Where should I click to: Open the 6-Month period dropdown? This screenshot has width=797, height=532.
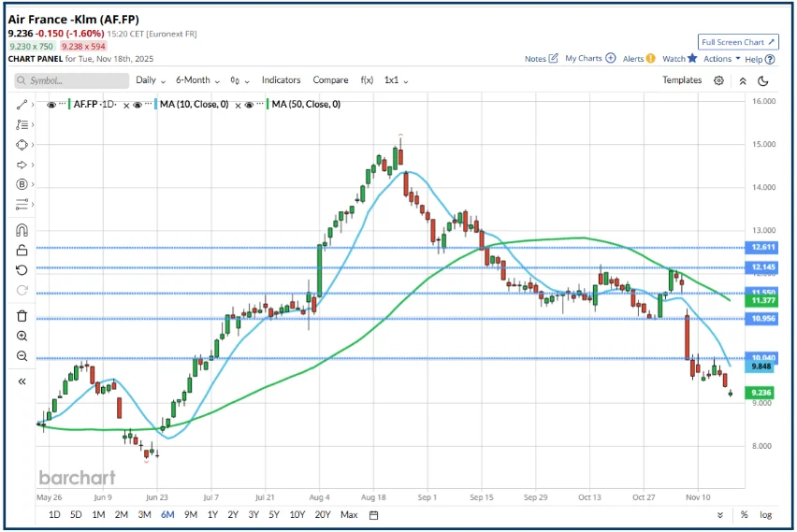[x=197, y=80]
